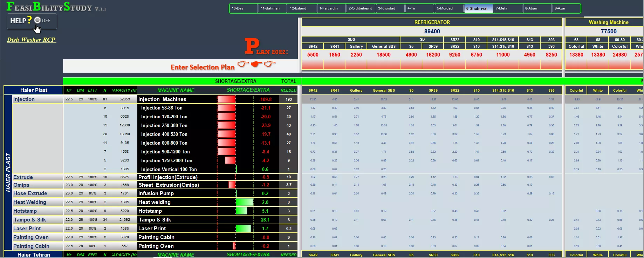Viewport: 644px width, 258px height.
Task: Select the SR39 plan value 16200
Action: [433, 55]
